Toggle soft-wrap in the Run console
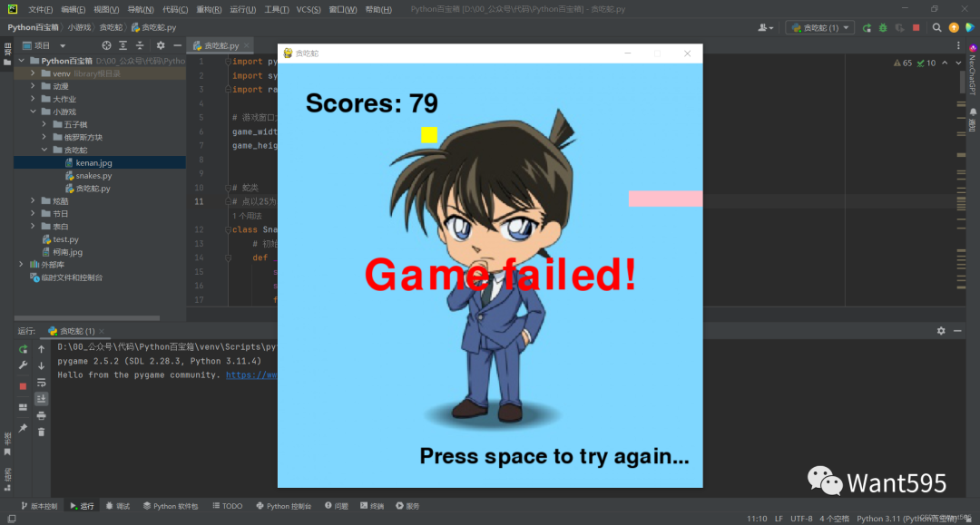980x525 pixels. click(41, 382)
